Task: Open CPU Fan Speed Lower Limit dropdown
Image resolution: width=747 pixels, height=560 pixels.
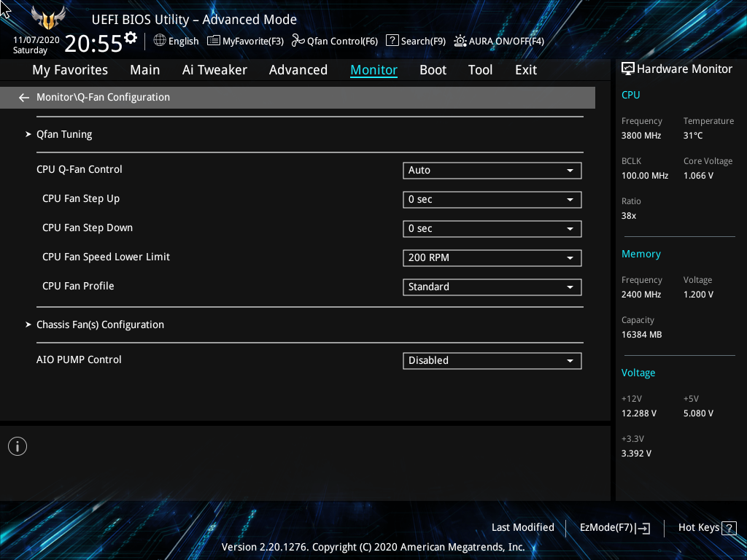Action: click(492, 257)
